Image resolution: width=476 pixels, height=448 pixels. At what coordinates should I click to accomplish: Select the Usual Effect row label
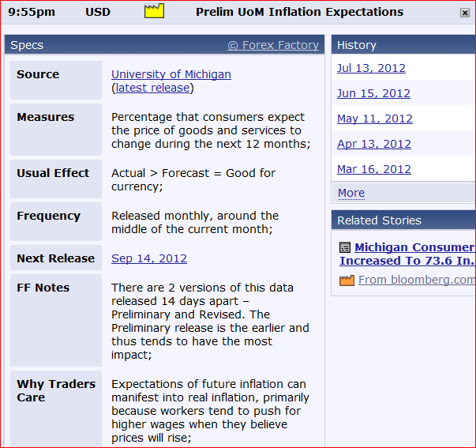[53, 173]
